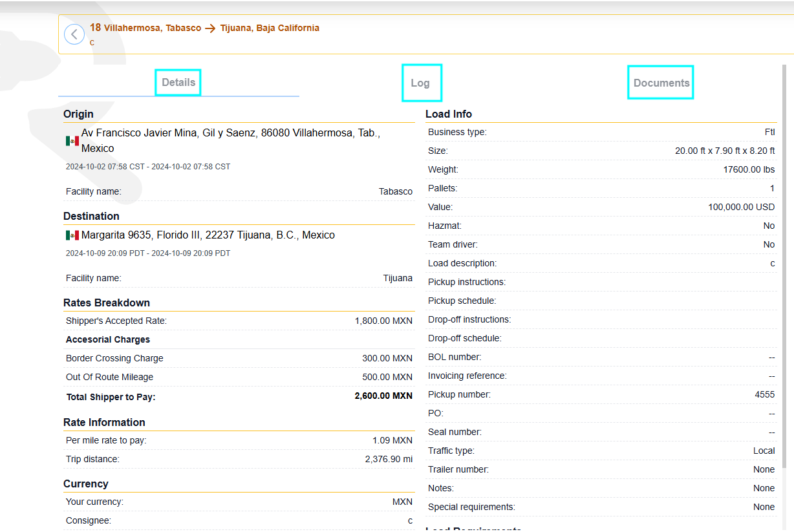Click Total Shipper to Pay 2,600.00 MXN
The width and height of the screenshot is (794, 532).
[x=383, y=396]
